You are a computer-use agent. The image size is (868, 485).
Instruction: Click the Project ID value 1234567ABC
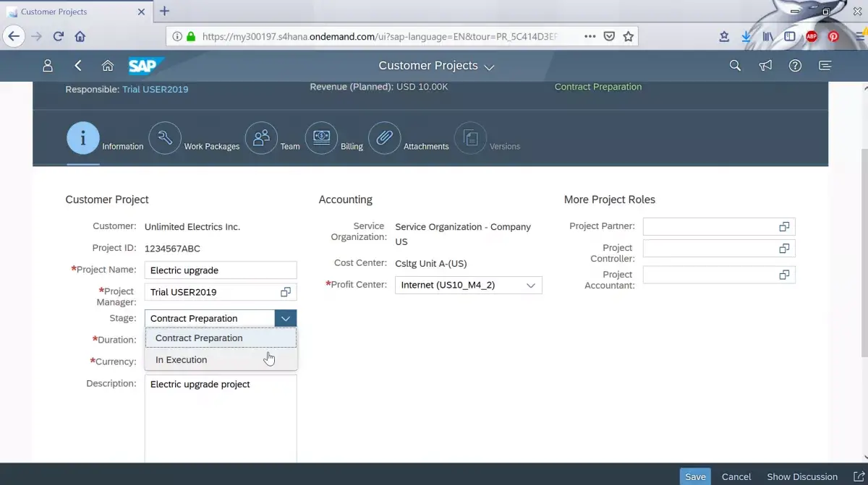pos(172,249)
